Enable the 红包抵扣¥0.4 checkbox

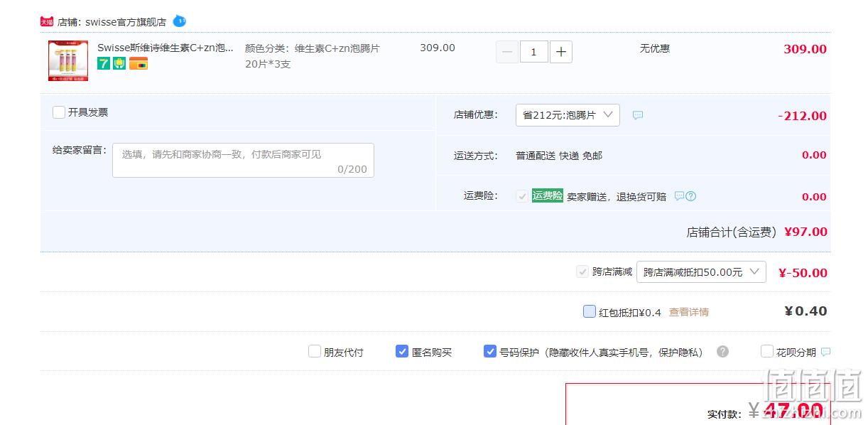click(x=590, y=311)
